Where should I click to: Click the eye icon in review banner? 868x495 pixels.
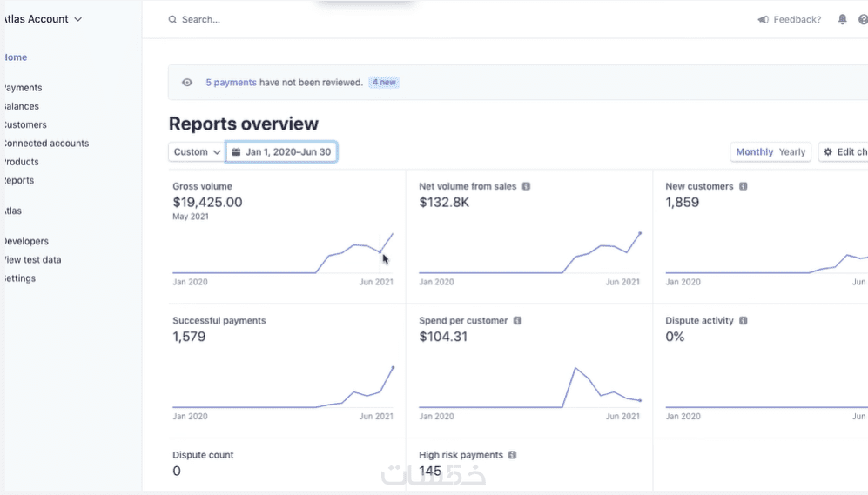click(x=187, y=83)
